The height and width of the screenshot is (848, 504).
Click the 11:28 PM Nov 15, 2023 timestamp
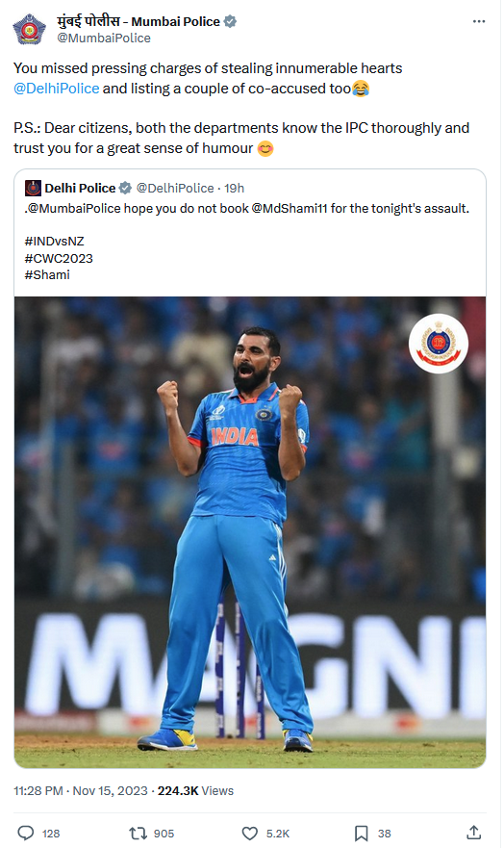click(x=81, y=790)
